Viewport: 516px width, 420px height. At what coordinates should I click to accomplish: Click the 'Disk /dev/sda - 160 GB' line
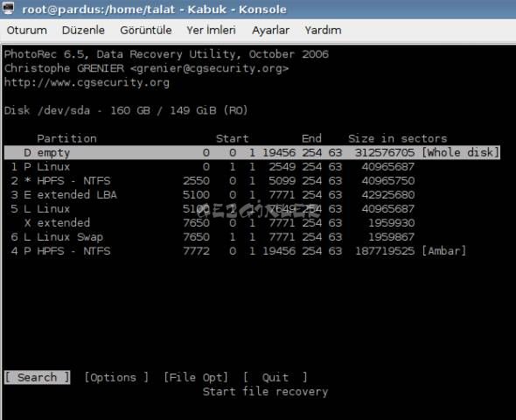coord(126,110)
